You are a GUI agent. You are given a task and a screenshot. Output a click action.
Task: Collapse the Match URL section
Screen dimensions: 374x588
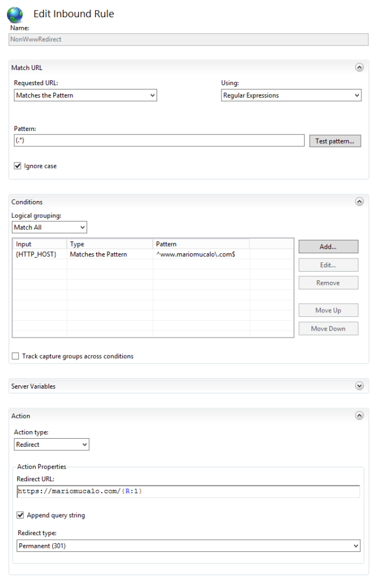point(359,67)
